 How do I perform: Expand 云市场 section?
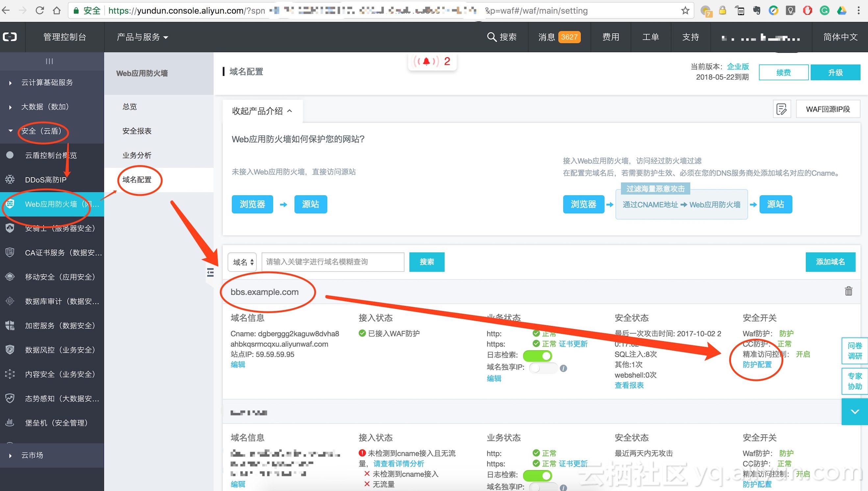pyautogui.click(x=32, y=455)
